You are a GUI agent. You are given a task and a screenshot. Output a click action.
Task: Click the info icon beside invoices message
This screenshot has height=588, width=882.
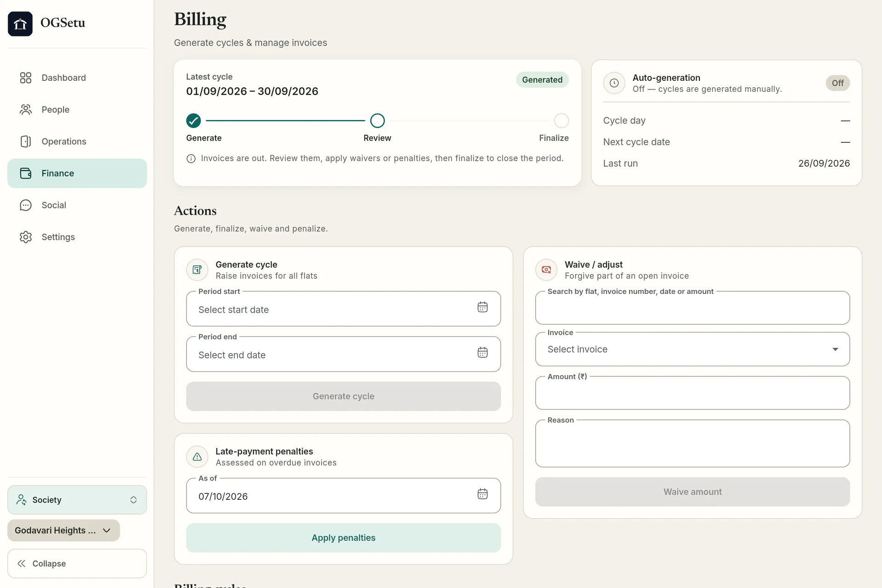tap(191, 159)
